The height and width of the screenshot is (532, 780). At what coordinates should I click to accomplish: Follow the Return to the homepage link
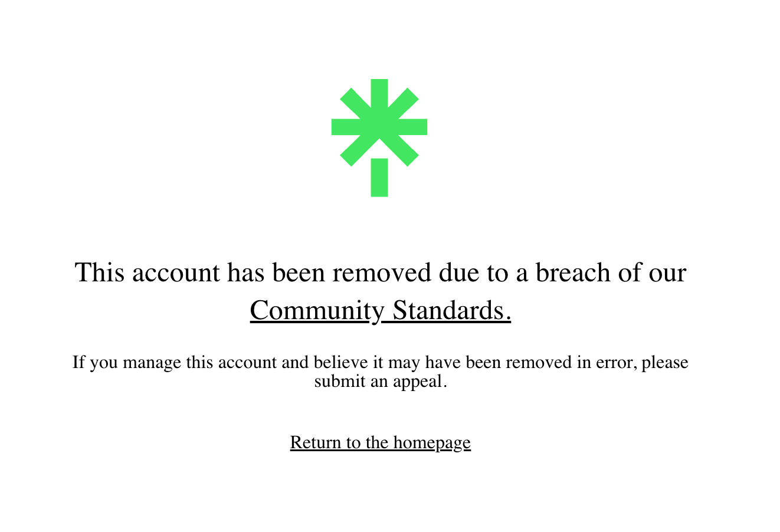click(381, 442)
